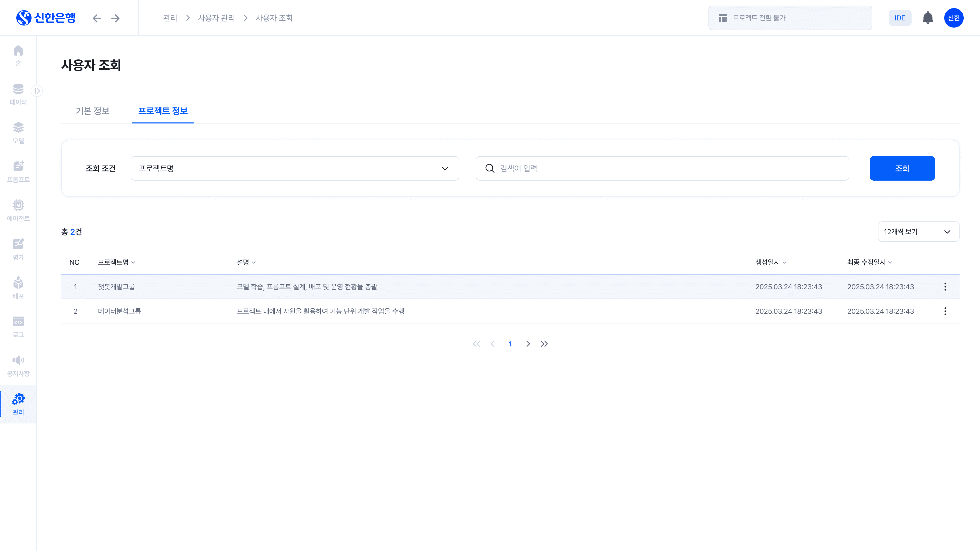Image resolution: width=980 pixels, height=551 pixels.
Task: Sort by the 최종 수정일시 column header
Action: (x=869, y=262)
